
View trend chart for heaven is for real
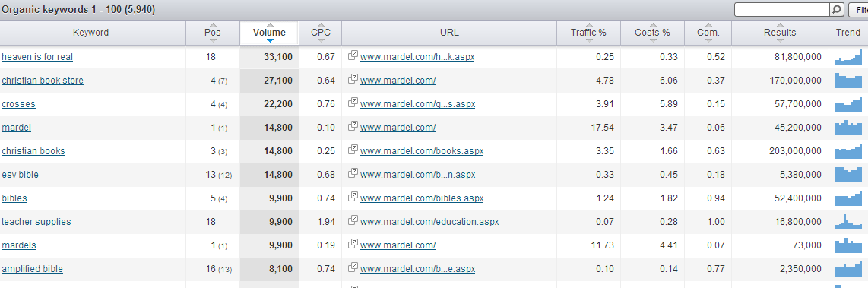(x=848, y=56)
